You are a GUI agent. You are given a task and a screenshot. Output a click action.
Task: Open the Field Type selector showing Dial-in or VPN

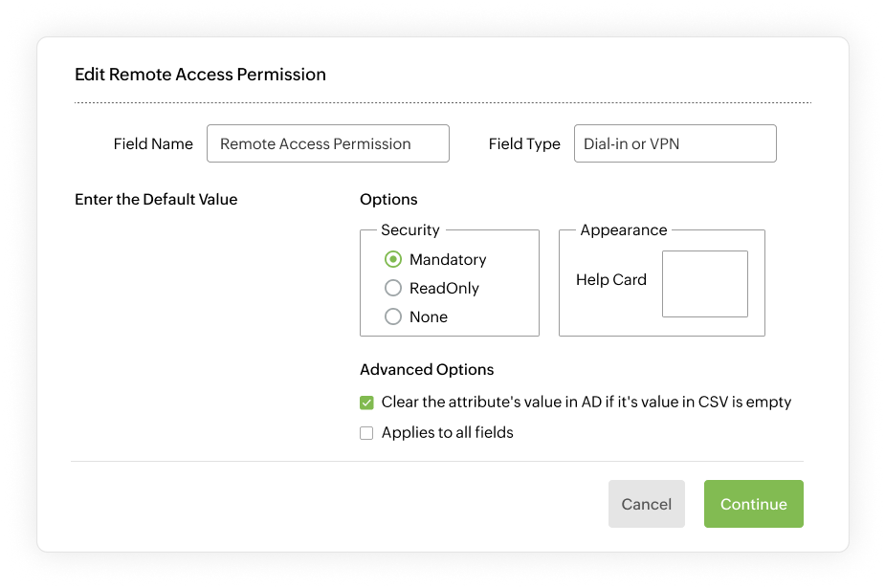click(x=675, y=142)
